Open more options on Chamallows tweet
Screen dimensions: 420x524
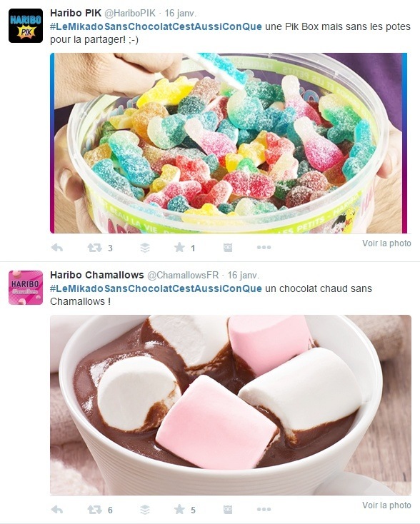264,510
